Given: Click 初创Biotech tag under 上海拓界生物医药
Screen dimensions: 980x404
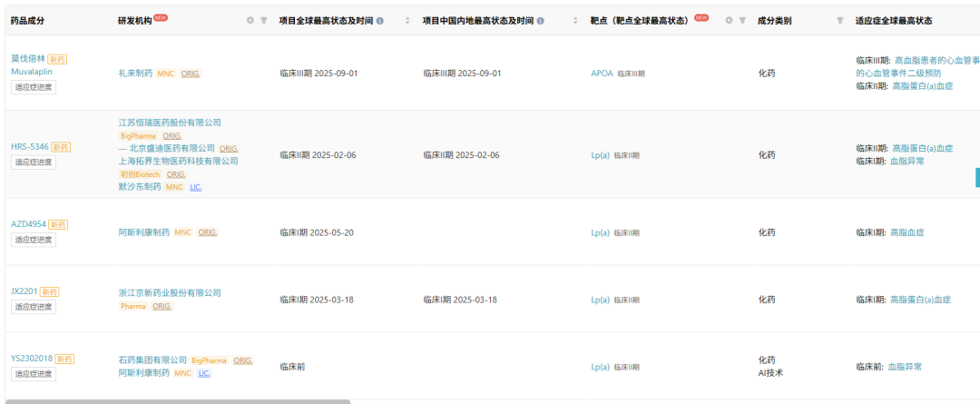Looking at the screenshot, I should pos(140,174).
